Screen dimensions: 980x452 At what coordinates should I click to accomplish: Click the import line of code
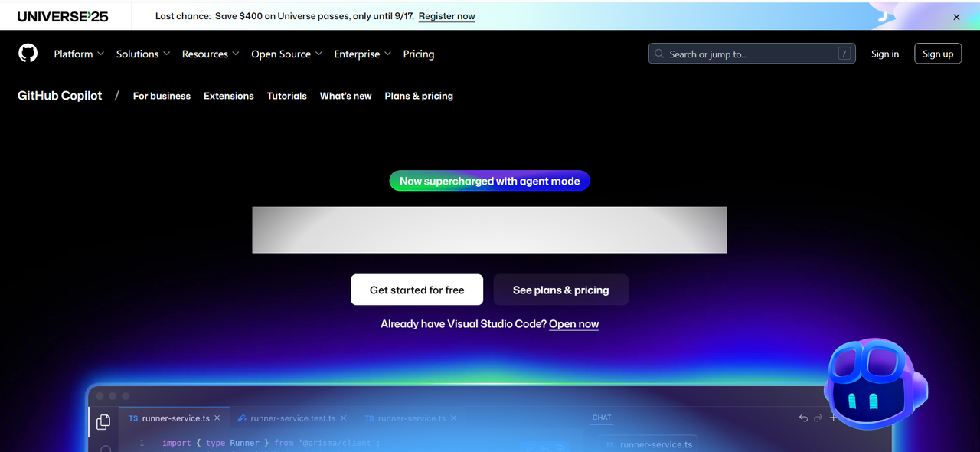click(x=271, y=443)
